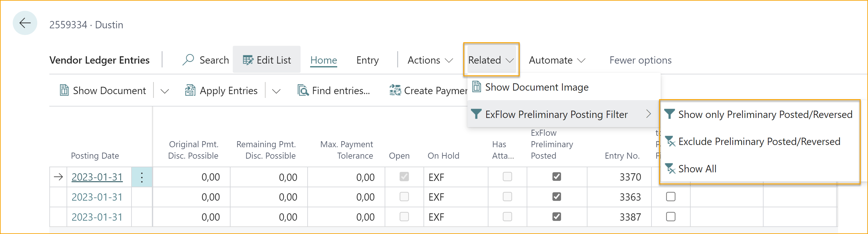Screen dimensions: 868x234
Task: Toggle the checkbox right of entry 3363
Action: (x=671, y=196)
